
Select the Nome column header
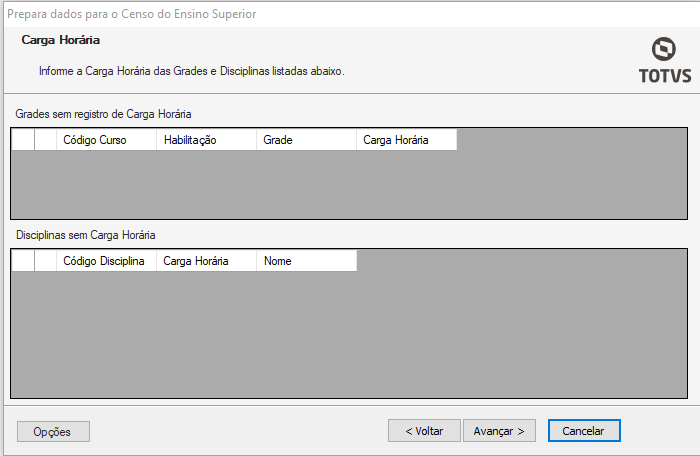point(306,261)
